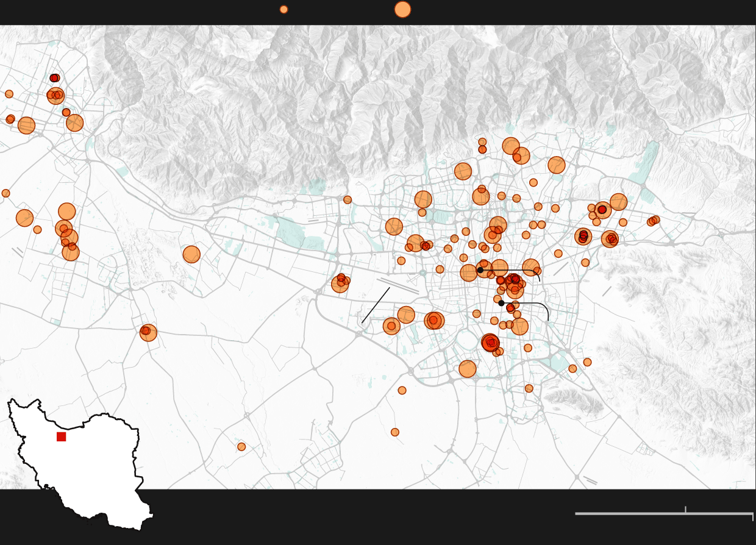Click the tick mark on the scale bar
Screen dimensions: 756x545
685,509
